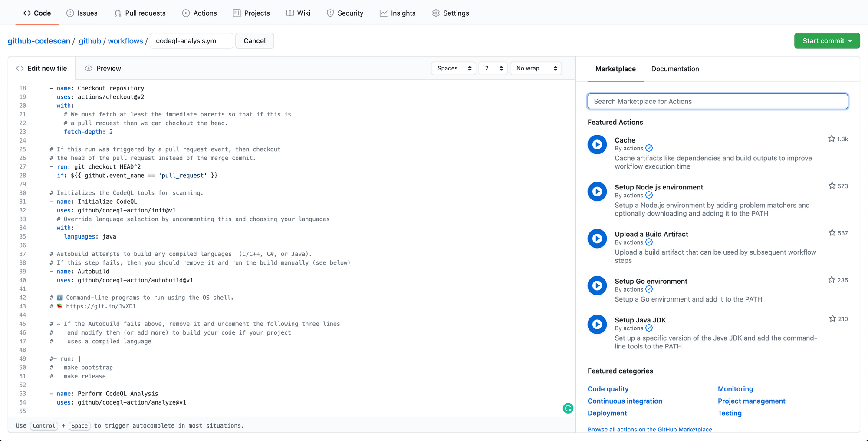Open the Testing category
Screen dimensions: 868x441
[x=730, y=413]
